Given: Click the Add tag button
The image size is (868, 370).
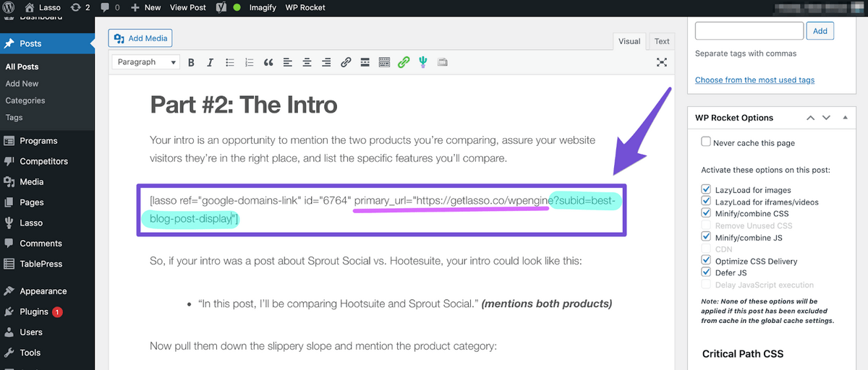Looking at the screenshot, I should click(820, 31).
